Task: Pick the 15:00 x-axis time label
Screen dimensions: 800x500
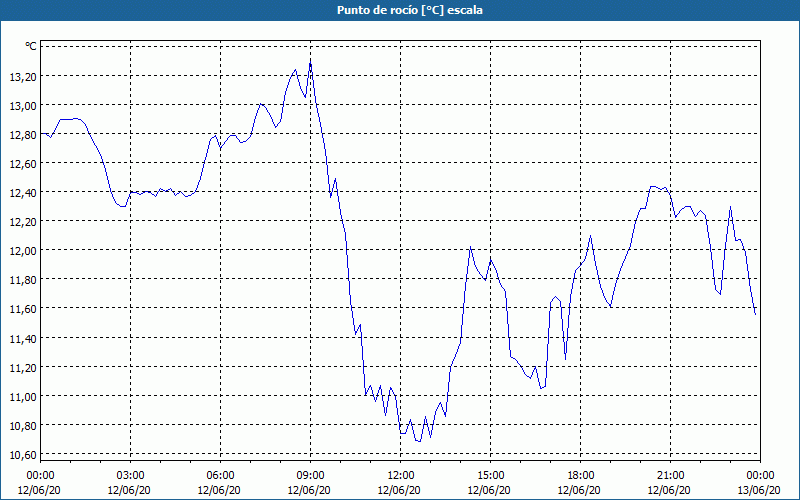Action: click(490, 476)
